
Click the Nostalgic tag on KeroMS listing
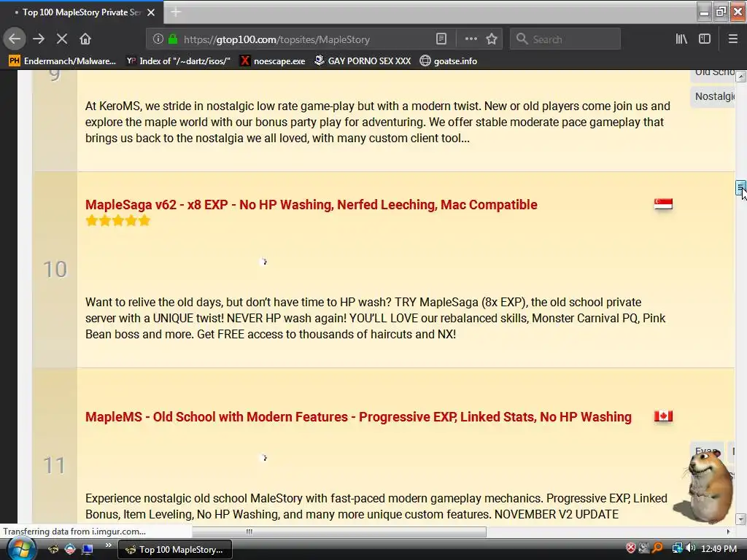point(713,97)
